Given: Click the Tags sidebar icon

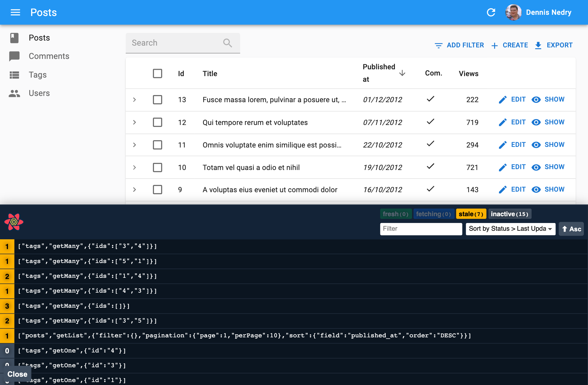Looking at the screenshot, I should [14, 75].
